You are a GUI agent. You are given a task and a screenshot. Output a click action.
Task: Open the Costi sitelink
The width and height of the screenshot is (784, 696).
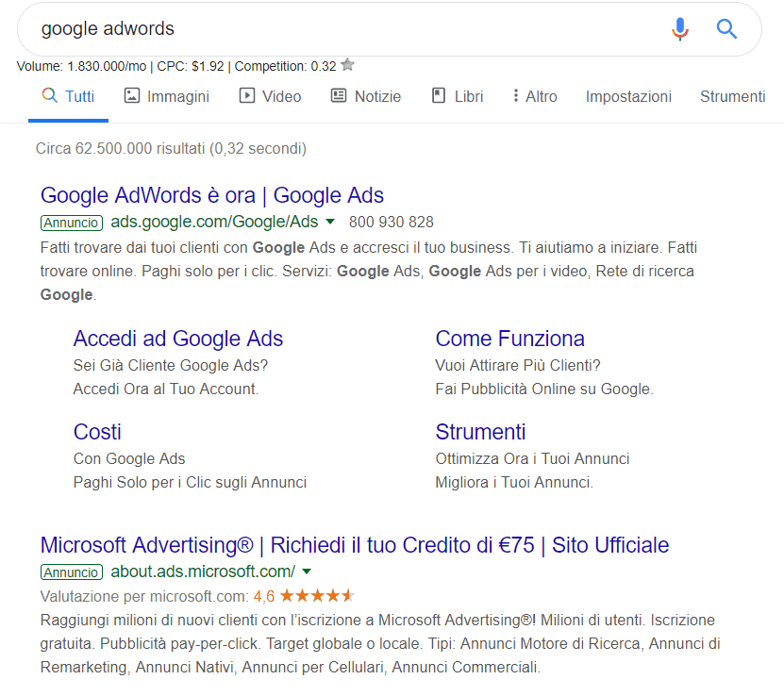[97, 432]
